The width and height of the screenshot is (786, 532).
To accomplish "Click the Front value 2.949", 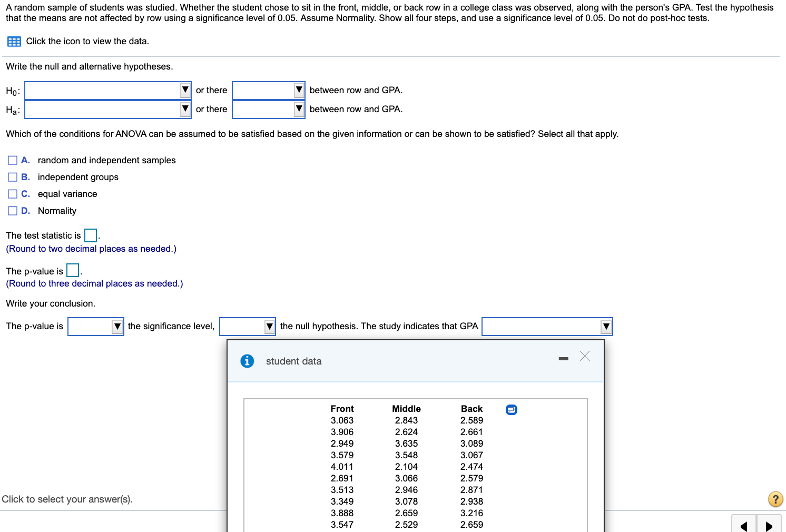I will [x=342, y=444].
